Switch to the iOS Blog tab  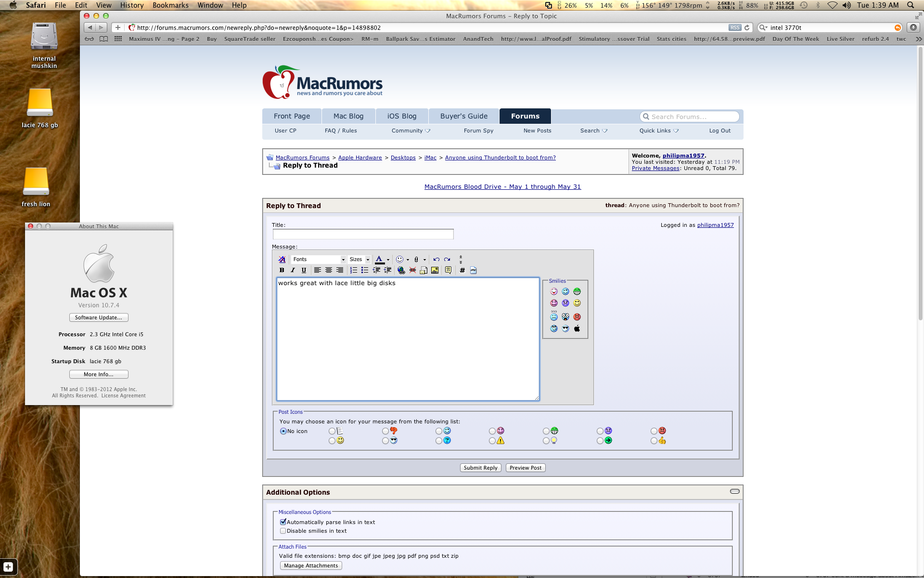pos(402,116)
